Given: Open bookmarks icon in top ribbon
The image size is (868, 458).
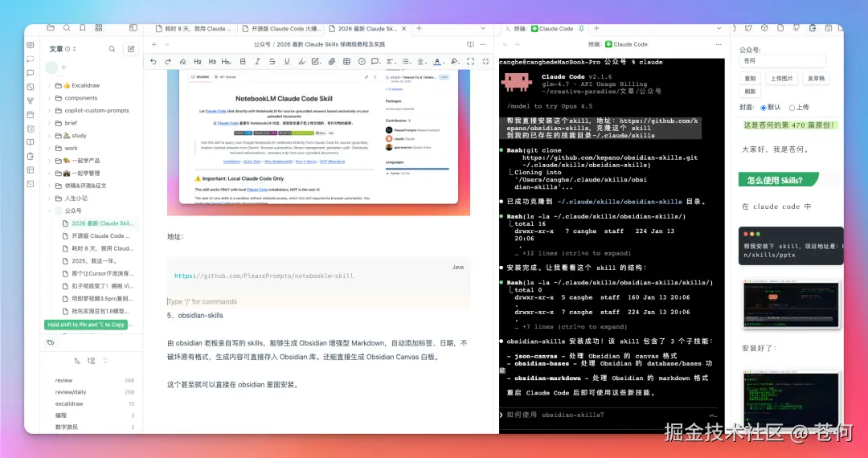Looking at the screenshot, I should click(83, 27).
